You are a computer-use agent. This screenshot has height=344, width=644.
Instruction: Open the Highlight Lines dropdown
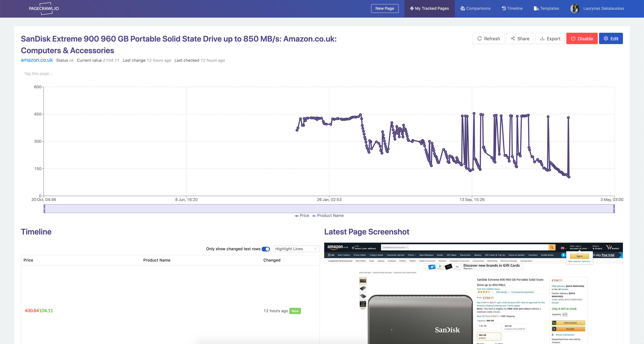(296, 249)
